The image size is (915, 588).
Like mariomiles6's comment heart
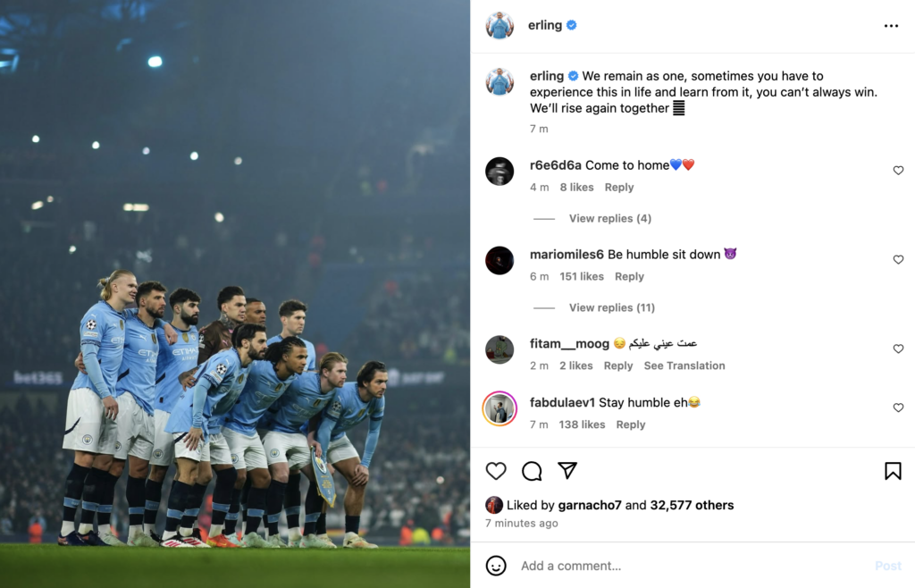coord(898,259)
